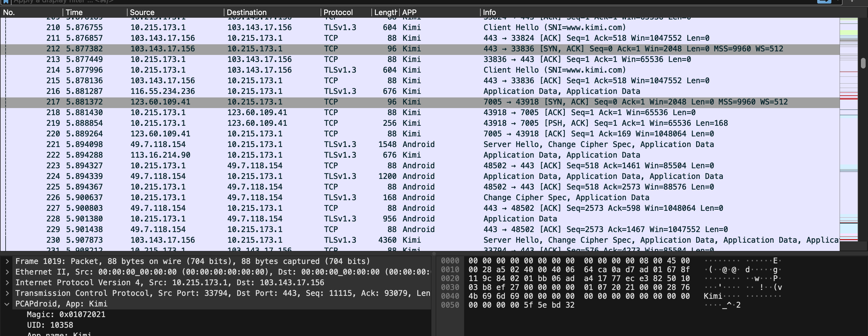
Task: Select packet 222 from 113.16.214.90
Action: (x=420, y=155)
